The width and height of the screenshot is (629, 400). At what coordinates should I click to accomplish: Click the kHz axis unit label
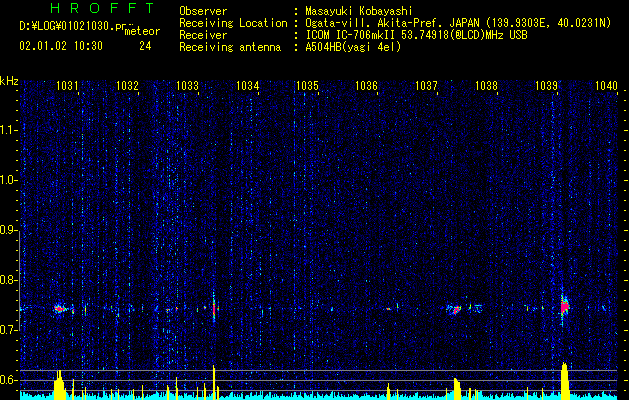(9, 81)
